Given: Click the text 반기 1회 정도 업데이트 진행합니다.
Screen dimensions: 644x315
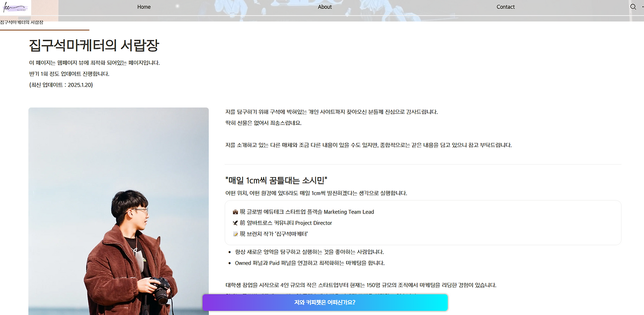Looking at the screenshot, I should point(69,74).
